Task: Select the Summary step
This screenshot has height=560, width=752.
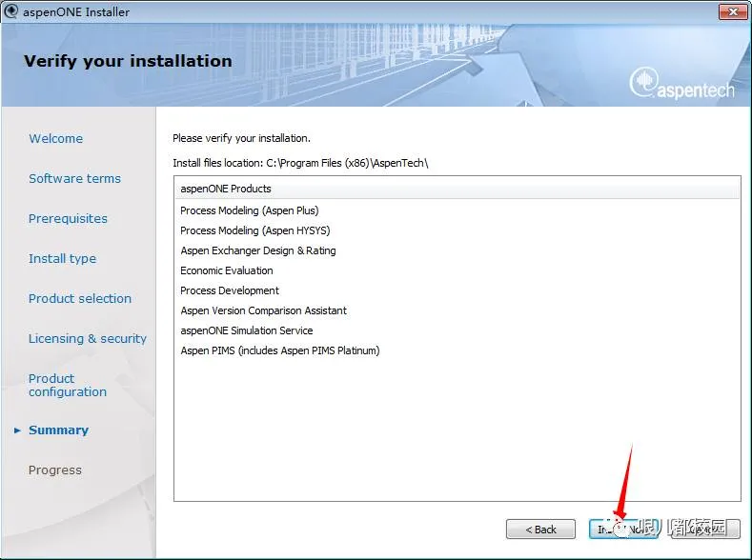Action: [58, 430]
